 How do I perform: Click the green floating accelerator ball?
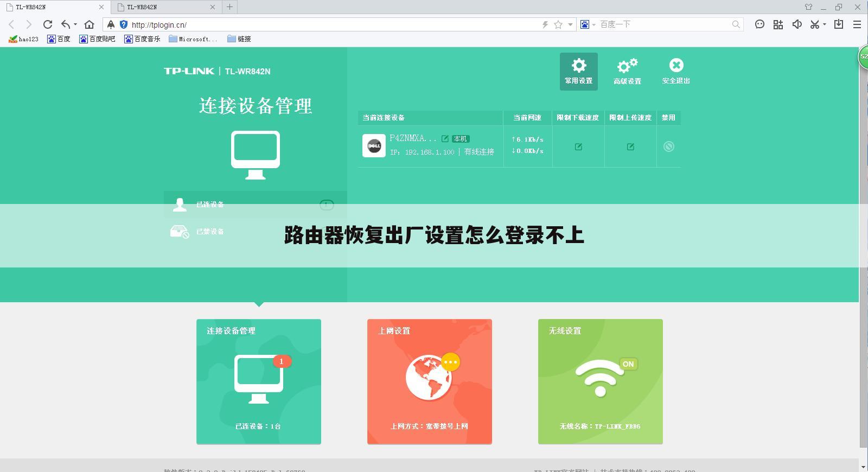tap(863, 56)
